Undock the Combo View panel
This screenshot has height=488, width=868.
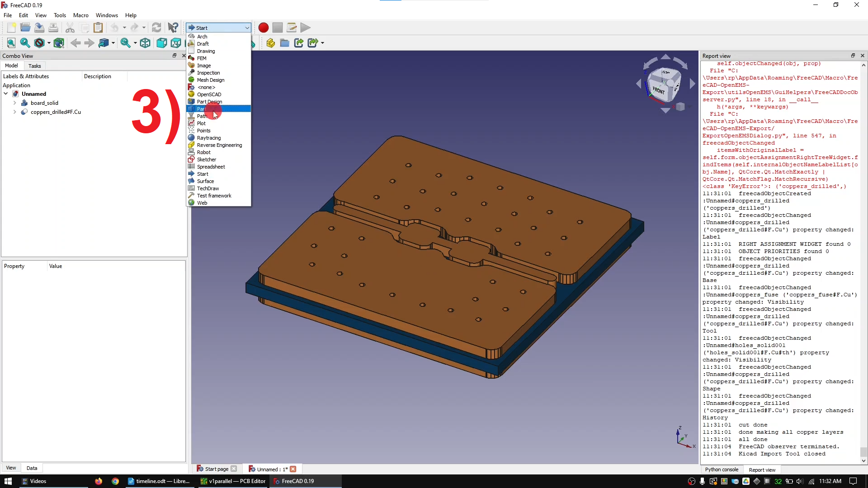[x=175, y=56]
